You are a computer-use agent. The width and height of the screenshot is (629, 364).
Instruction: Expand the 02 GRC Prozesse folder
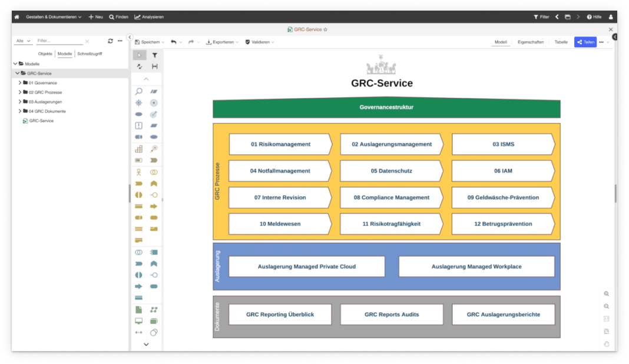click(x=19, y=92)
